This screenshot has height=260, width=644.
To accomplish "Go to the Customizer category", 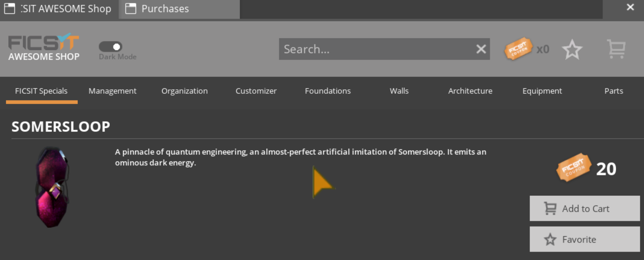I will coord(256,91).
